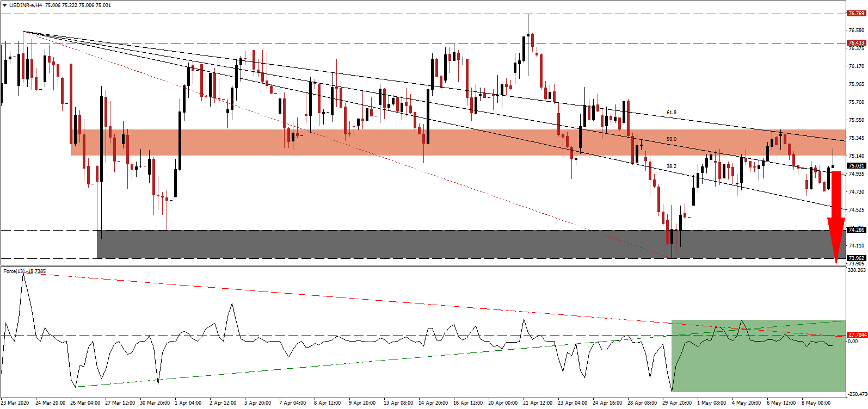Screen dimensions: 868x409
Task: Click the red 27.7844 indicator level tag
Action: coord(857,335)
